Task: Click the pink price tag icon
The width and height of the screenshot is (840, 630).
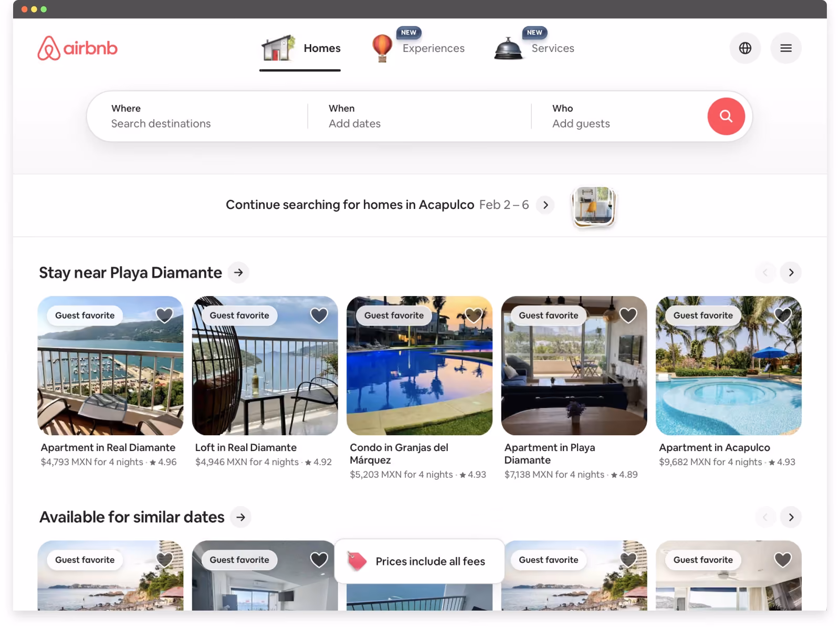Action: (x=357, y=561)
